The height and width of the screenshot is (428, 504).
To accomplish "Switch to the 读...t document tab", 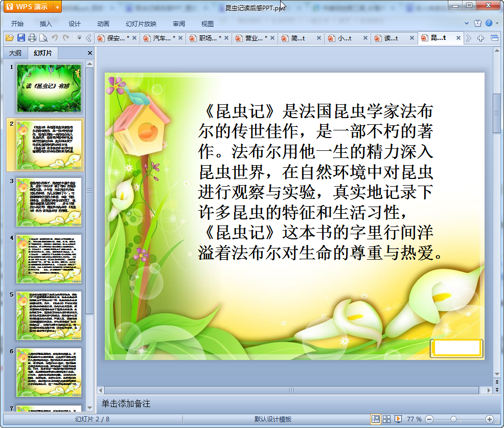I will [391, 38].
